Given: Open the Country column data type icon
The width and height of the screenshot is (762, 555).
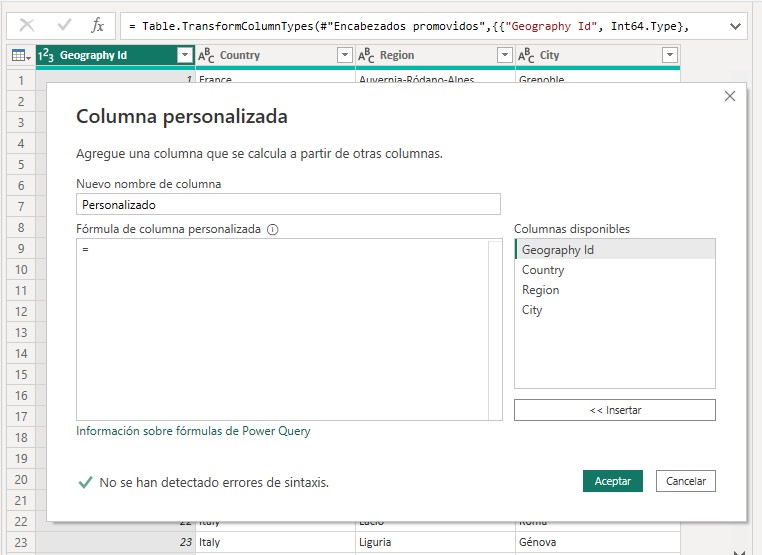Looking at the screenshot, I should tap(206, 55).
